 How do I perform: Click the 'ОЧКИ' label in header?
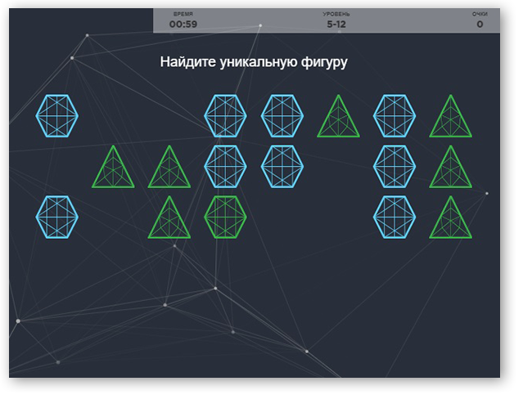coord(480,15)
